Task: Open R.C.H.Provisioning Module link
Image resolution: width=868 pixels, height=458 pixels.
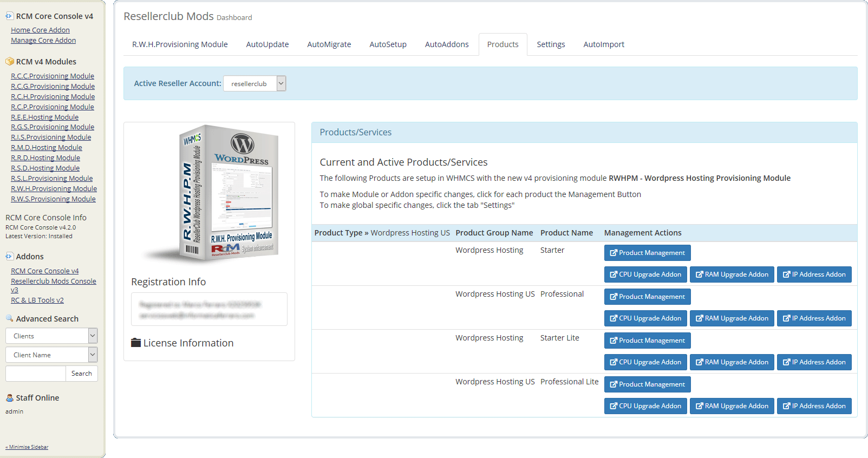Action: point(53,97)
